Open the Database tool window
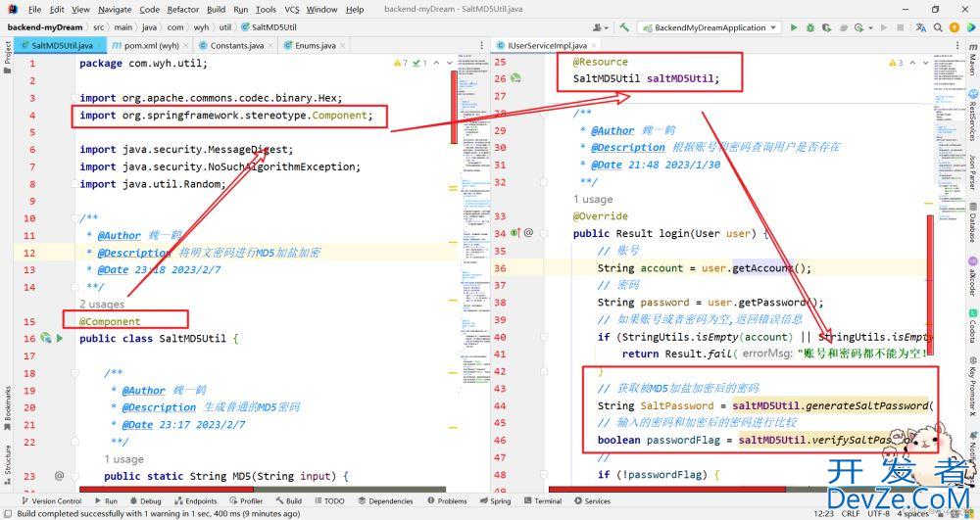This screenshot has height=520, width=980. [x=973, y=223]
